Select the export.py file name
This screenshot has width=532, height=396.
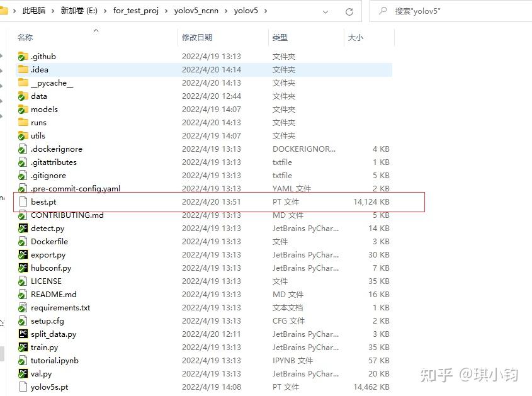pyautogui.click(x=48, y=255)
